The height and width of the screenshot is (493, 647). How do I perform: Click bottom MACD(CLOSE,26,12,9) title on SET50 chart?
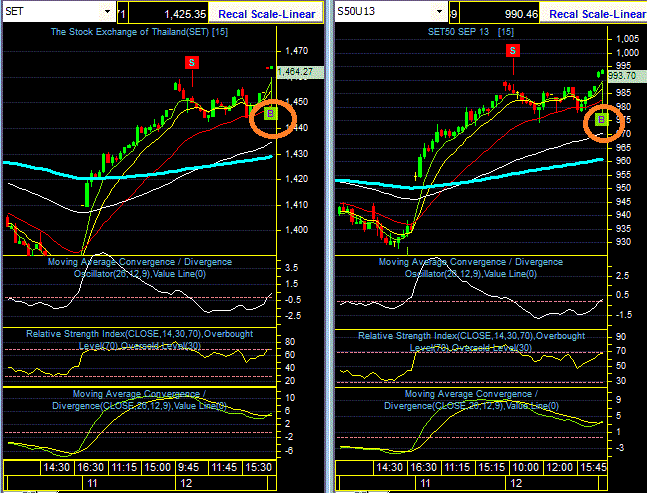tap(471, 400)
